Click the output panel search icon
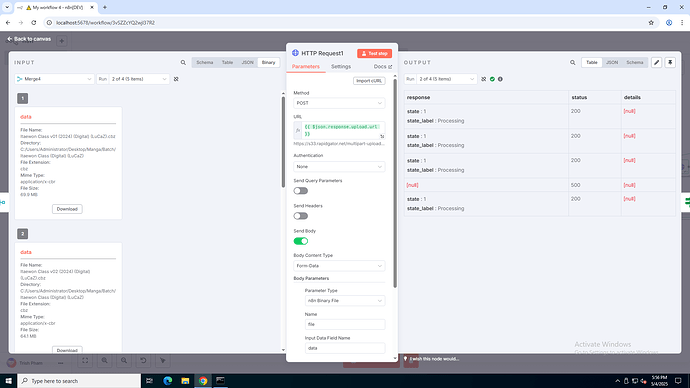This screenshot has width=690, height=388. pyautogui.click(x=573, y=62)
